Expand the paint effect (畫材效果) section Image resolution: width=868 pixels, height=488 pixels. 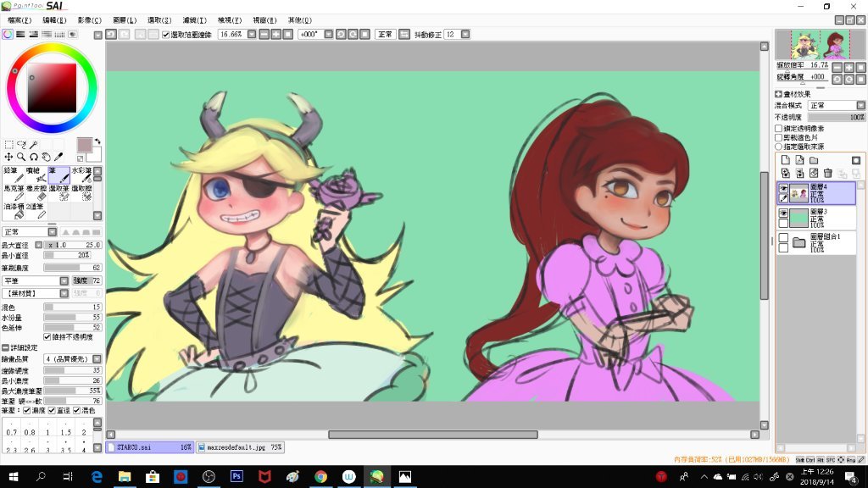778,94
